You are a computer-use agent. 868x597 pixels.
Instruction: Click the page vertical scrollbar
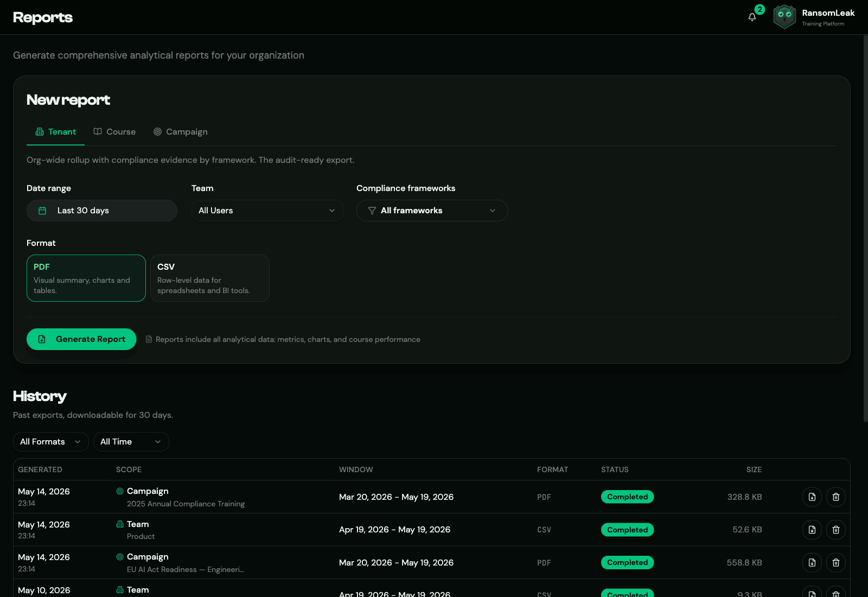[865, 228]
